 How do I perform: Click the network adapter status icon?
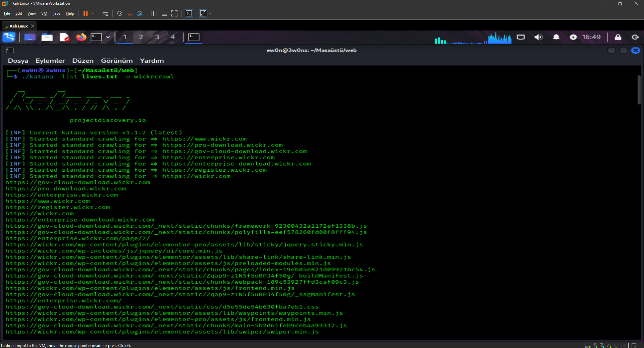click(602, 346)
